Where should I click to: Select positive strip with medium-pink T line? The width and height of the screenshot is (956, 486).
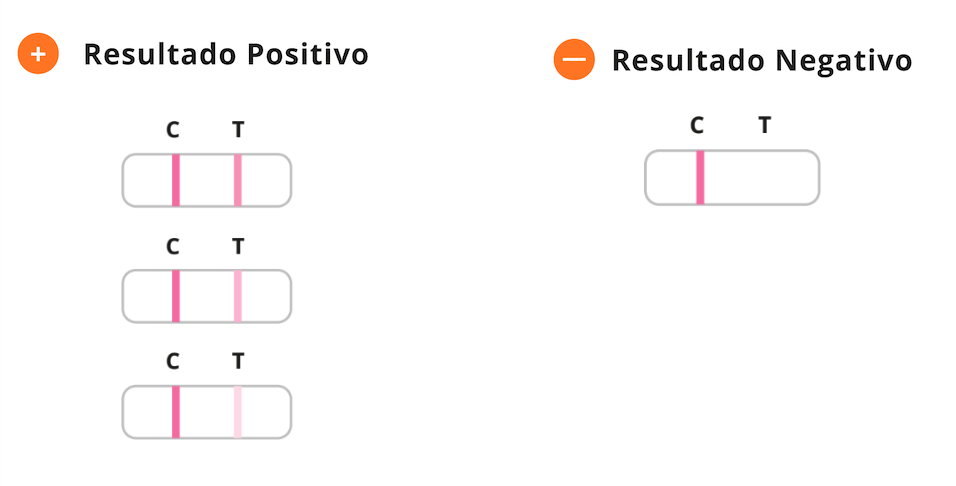pos(207,296)
